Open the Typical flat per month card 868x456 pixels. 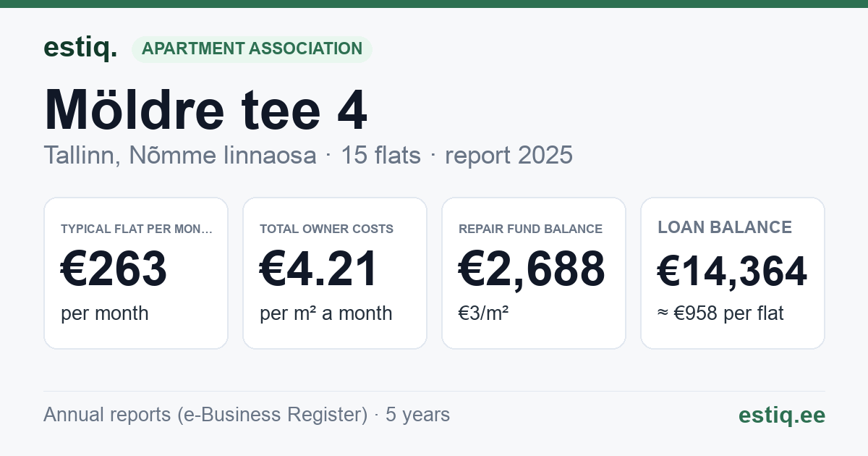click(136, 273)
